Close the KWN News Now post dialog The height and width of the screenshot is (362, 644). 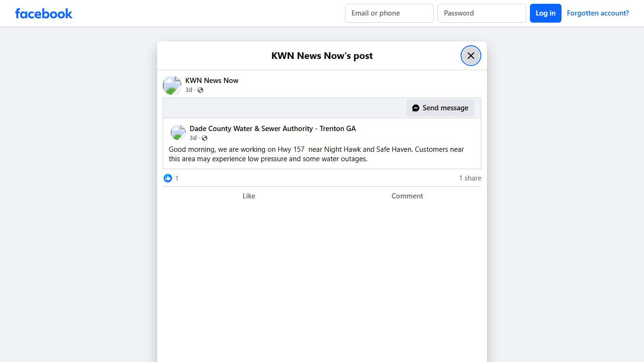point(471,55)
